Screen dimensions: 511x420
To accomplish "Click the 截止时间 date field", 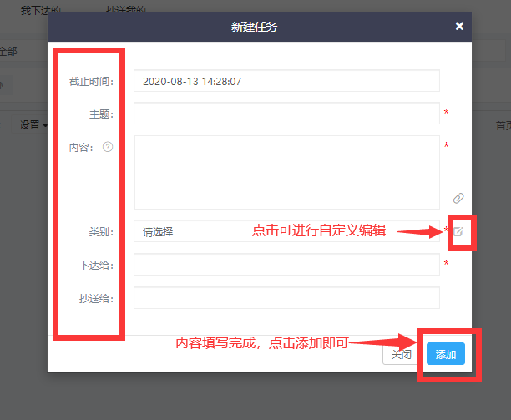I will [286, 81].
